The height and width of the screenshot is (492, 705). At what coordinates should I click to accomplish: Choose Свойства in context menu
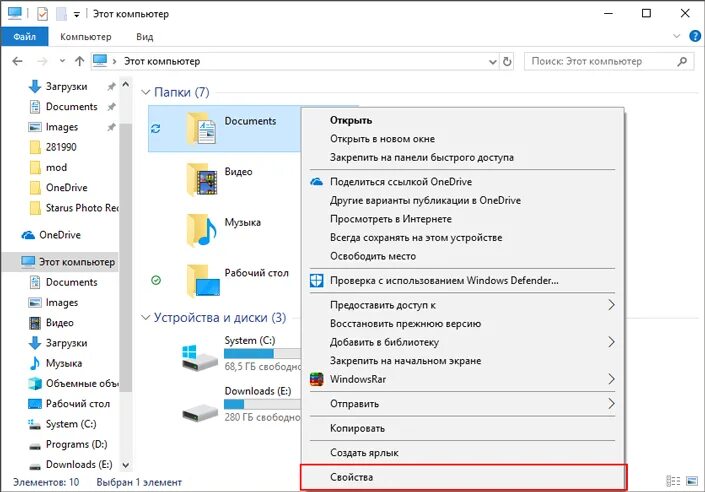click(x=462, y=477)
